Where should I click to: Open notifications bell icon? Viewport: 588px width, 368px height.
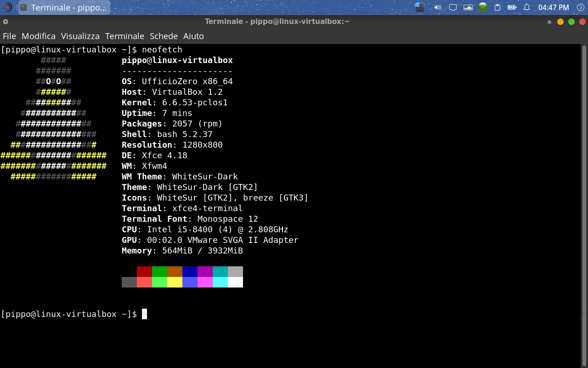pyautogui.click(x=527, y=7)
